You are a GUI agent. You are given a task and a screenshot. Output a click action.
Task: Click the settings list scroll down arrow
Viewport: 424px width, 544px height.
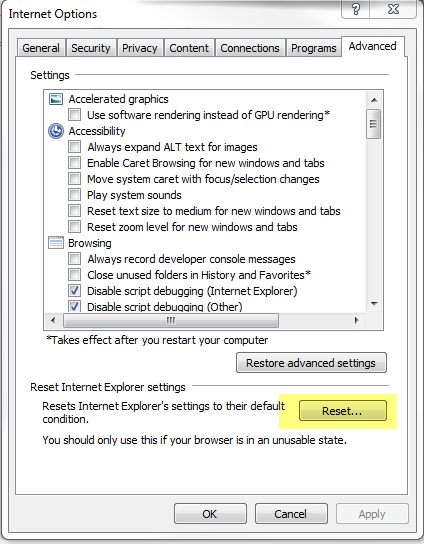coord(374,304)
